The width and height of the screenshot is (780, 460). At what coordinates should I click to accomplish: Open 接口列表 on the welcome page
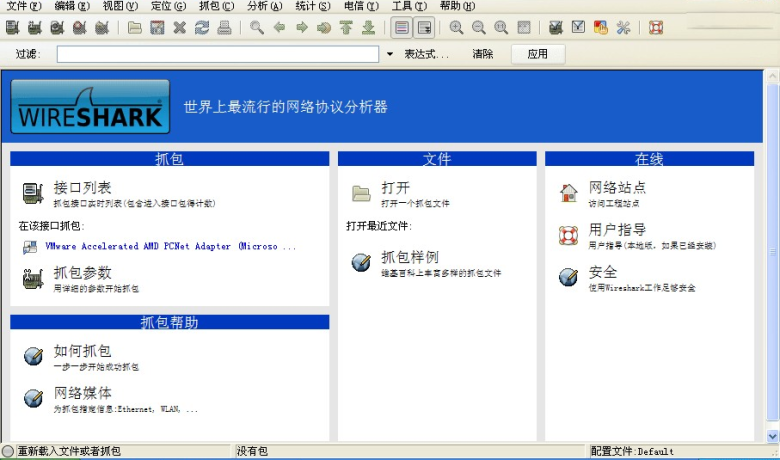(83, 188)
